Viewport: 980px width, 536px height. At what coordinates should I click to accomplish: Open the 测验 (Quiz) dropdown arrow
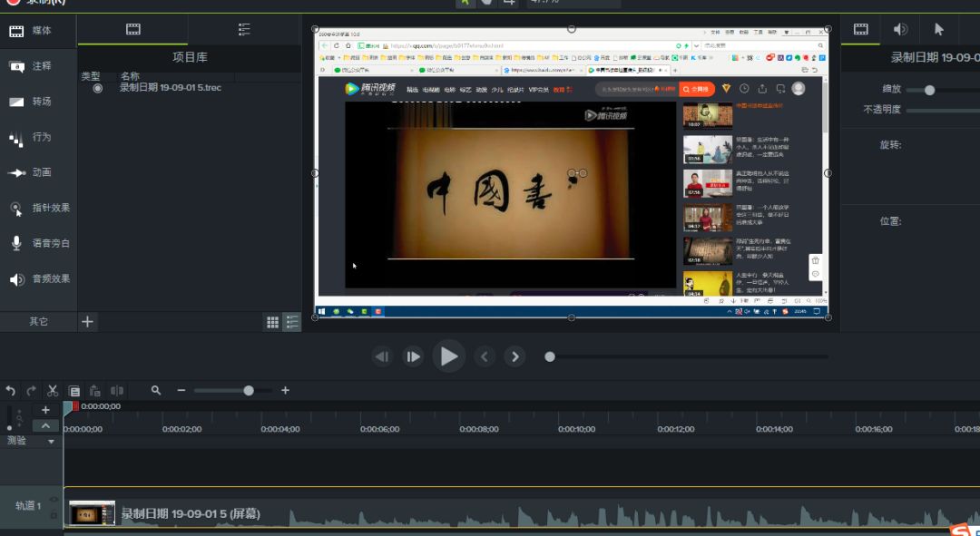[x=51, y=442]
